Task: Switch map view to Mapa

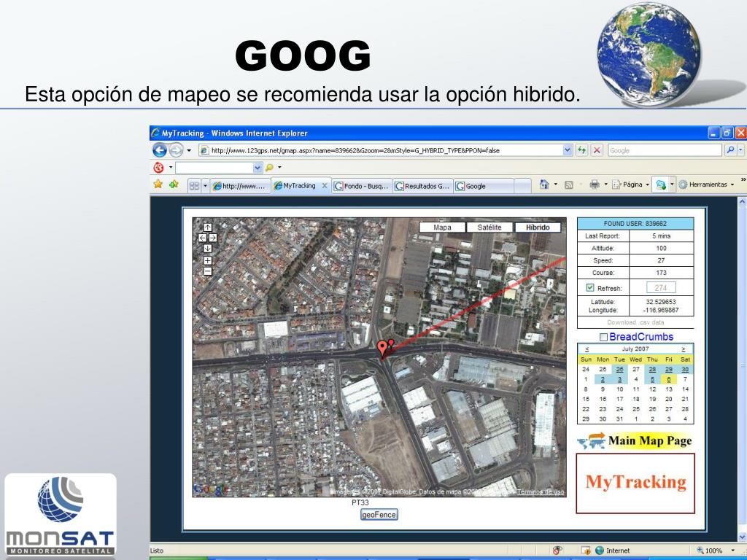Action: point(442,227)
